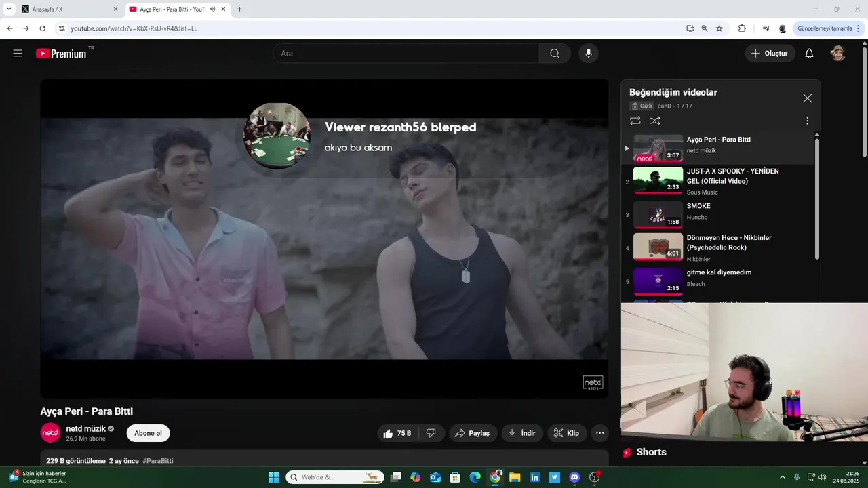Open the Chrome three-dot menu
Screen dimensions: 868x488
coord(858,28)
